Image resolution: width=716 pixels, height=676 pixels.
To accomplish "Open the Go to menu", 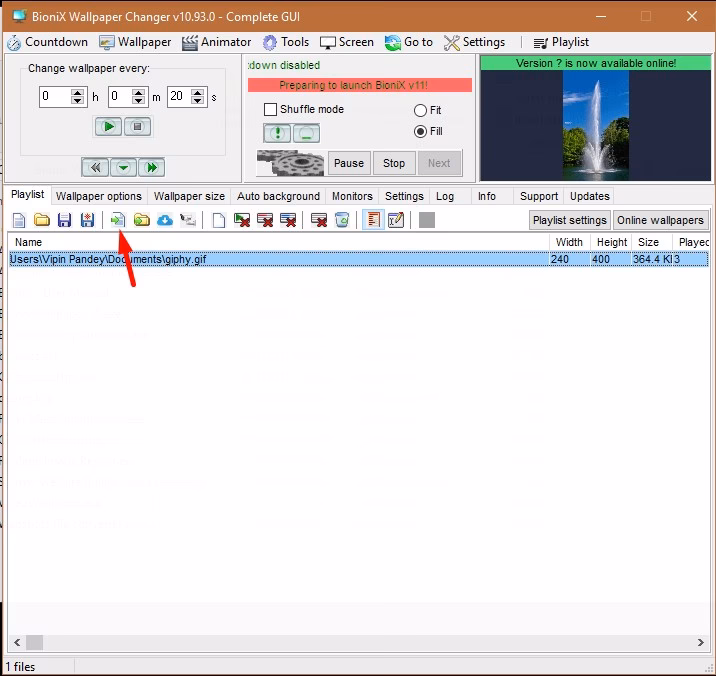I will pos(409,42).
